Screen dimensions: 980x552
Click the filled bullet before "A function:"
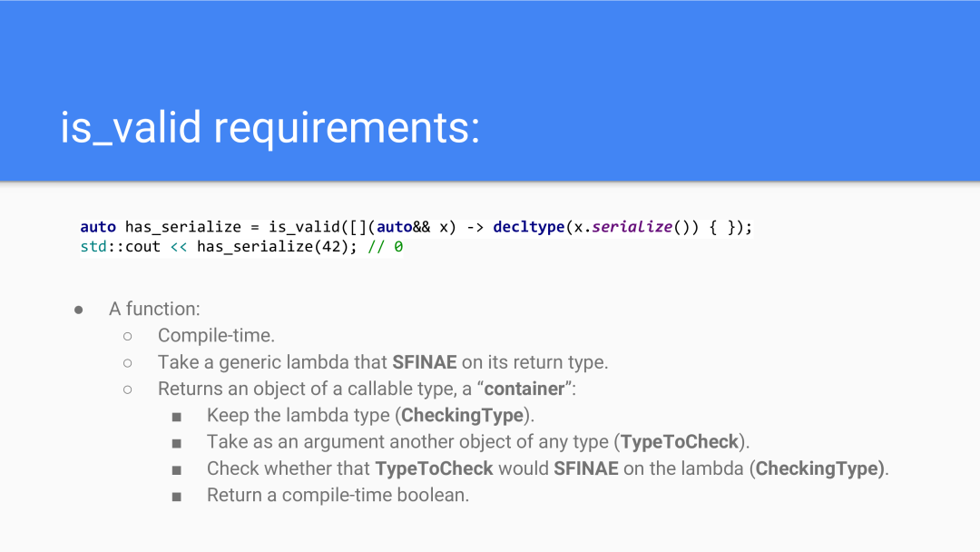79,309
